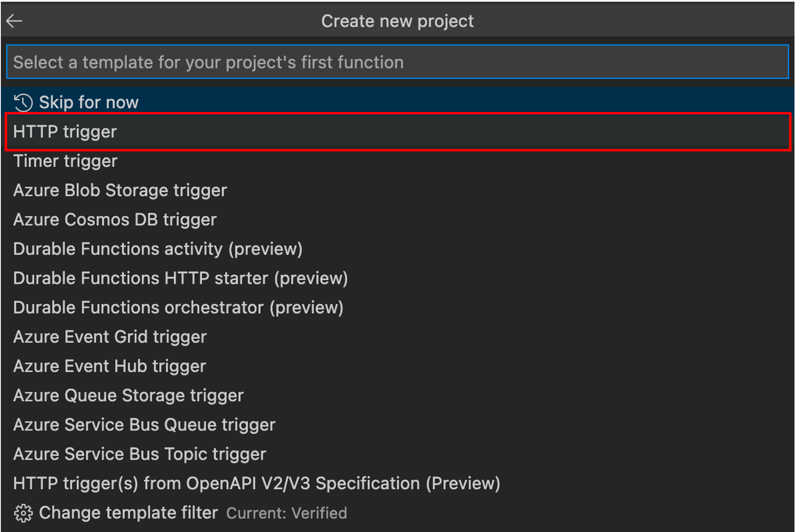797x532 pixels.
Task: Choose the HTTP trigger template
Action: 65,132
